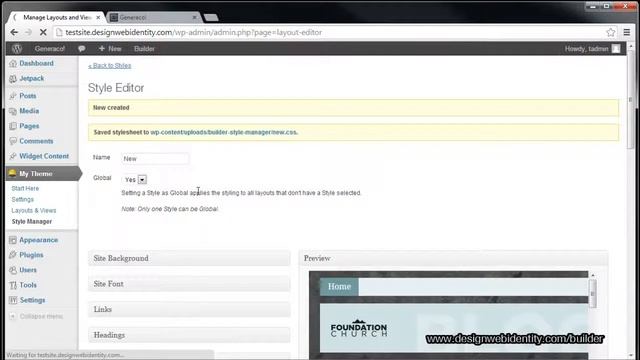Open Layouts & Views link
Viewport: 640px width, 360px height.
click(x=34, y=211)
